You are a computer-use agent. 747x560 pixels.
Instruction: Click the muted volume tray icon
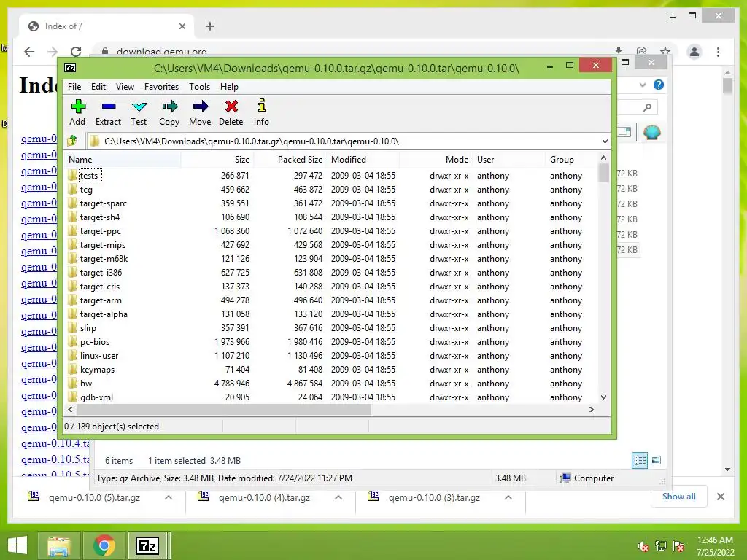tap(643, 546)
